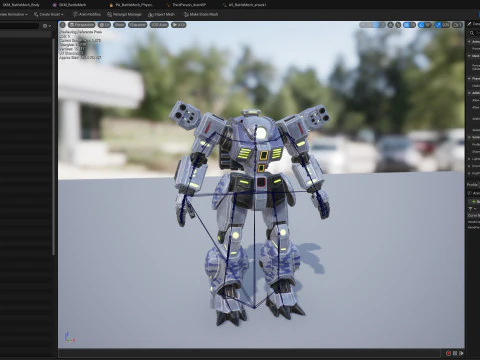Image resolution: width=480 pixels, height=360 pixels.
Task: Toggle scale snapping in viewport
Action: (x=438, y=25)
